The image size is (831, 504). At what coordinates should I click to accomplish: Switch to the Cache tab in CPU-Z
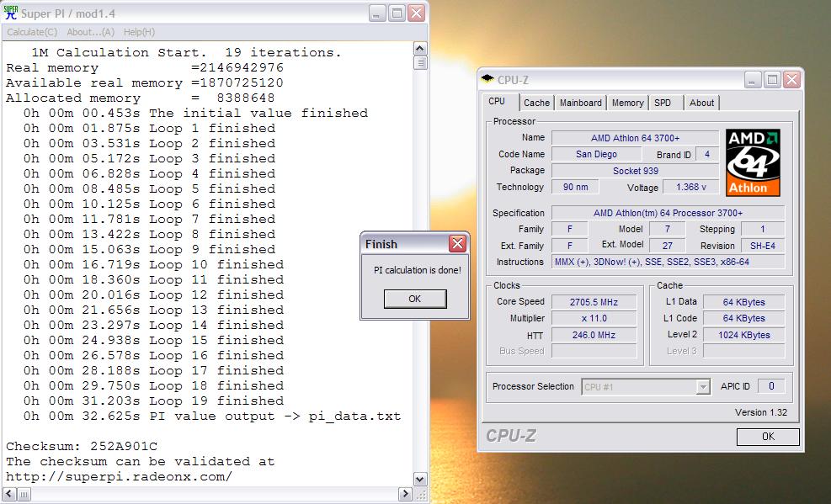pos(536,103)
